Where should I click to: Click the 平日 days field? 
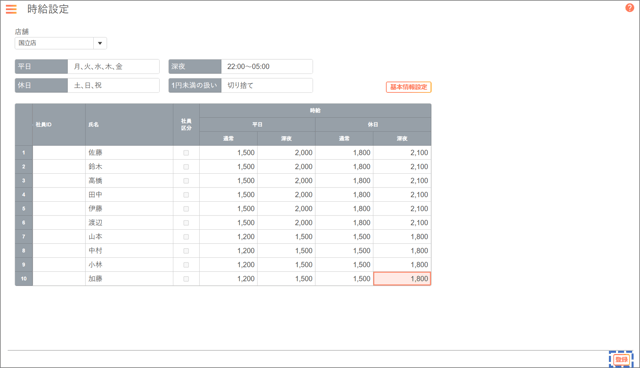(113, 67)
